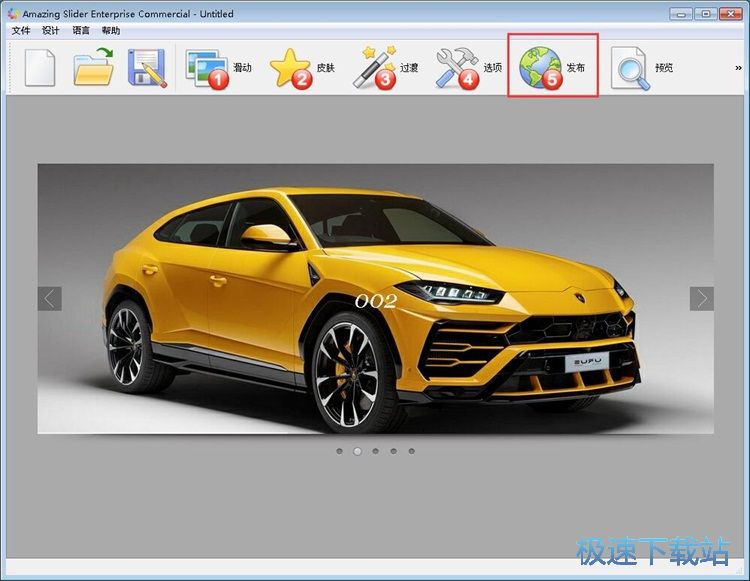Open the 设计 menu
This screenshot has width=750, height=581.
click(51, 31)
